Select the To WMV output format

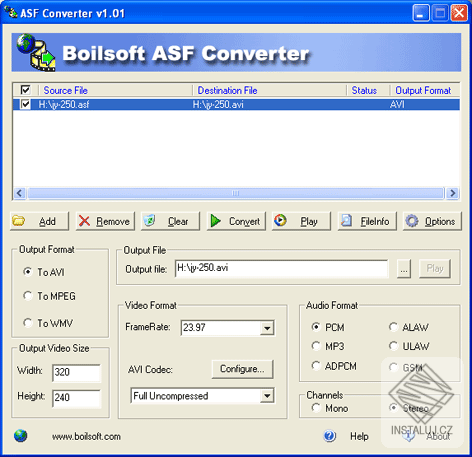48,323
